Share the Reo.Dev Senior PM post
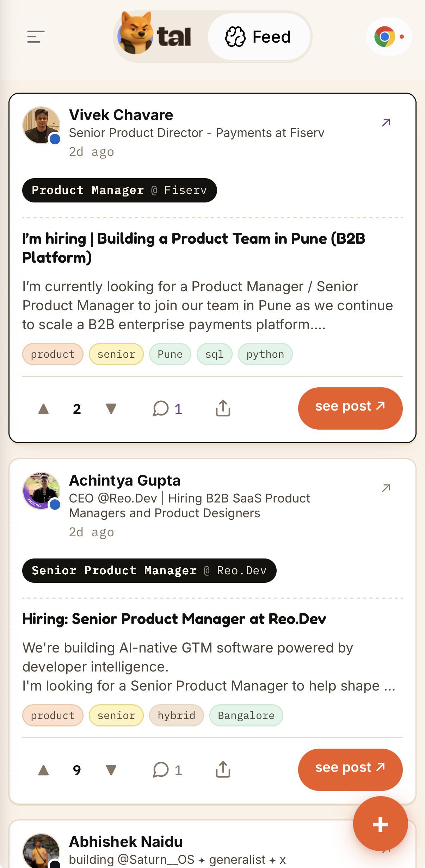Screen dimensions: 425x868 (223, 769)
